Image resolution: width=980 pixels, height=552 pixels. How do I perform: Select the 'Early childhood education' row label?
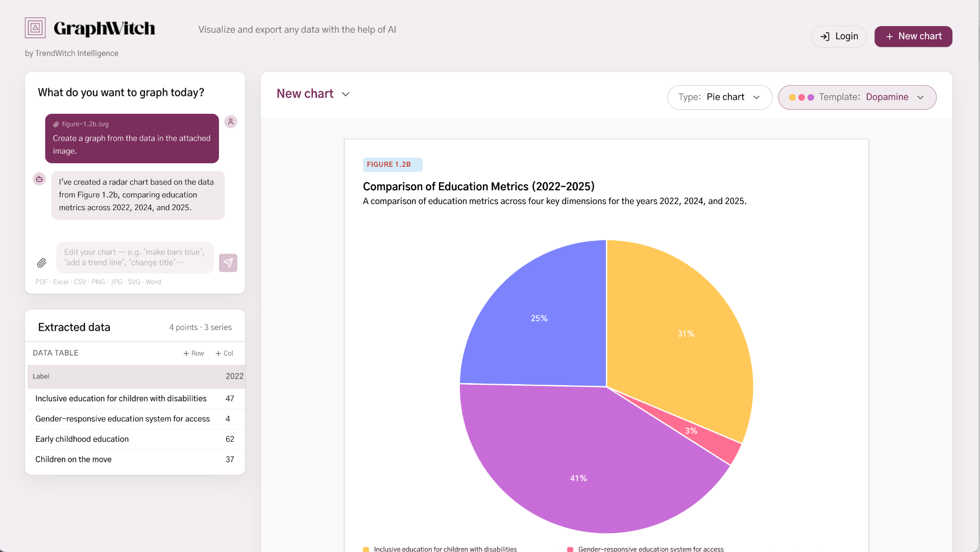(82, 439)
